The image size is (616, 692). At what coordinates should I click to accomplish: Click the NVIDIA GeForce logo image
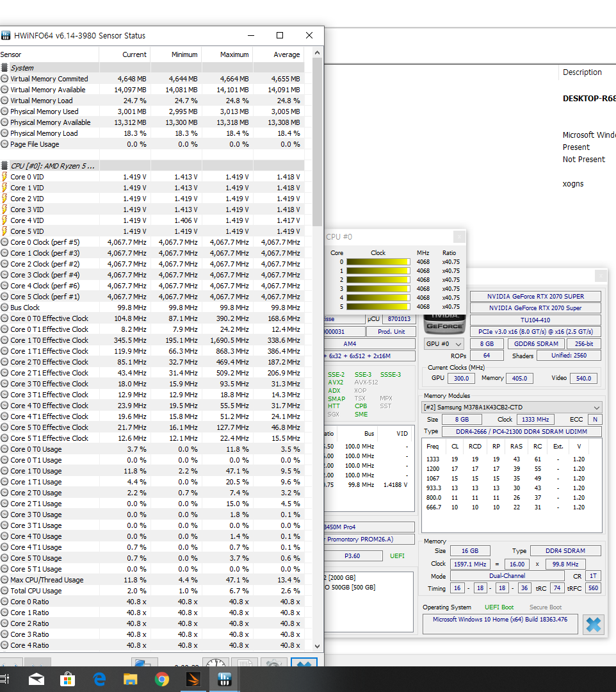click(x=444, y=324)
